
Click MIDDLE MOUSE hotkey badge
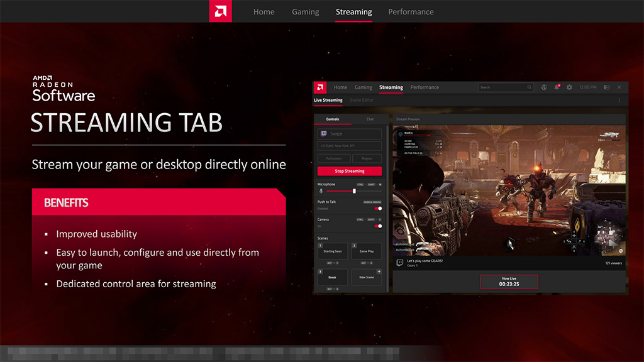372,202
